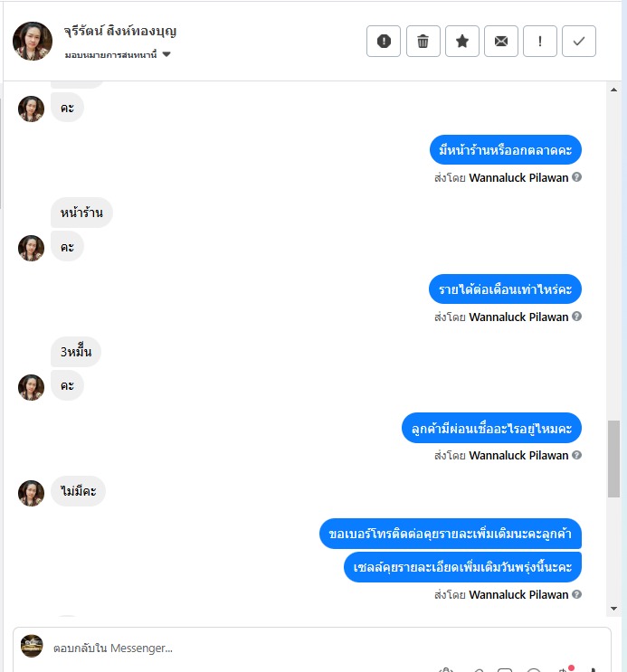Click customer avatar beside ไม่มีคะ message
This screenshot has height=672, width=627.
31,493
